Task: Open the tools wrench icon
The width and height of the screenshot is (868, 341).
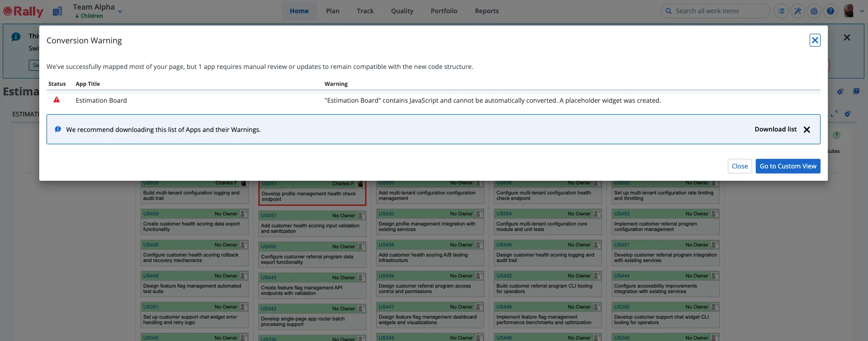Action: tap(798, 11)
